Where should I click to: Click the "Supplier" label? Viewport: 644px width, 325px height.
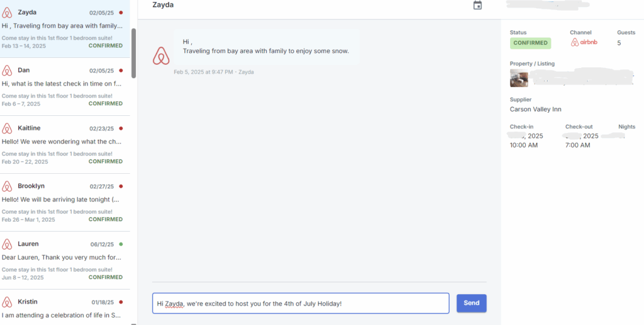521,100
